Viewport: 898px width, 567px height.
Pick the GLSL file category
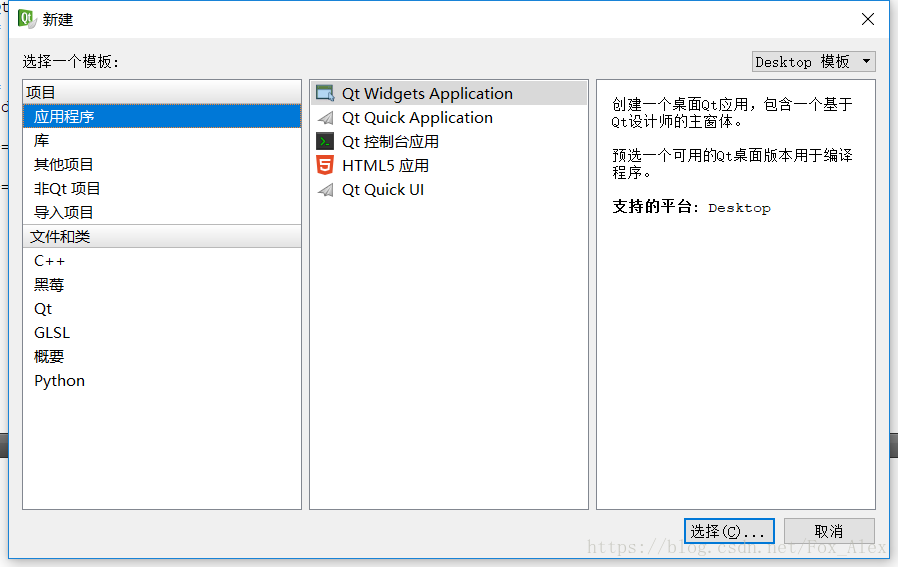click(162, 333)
